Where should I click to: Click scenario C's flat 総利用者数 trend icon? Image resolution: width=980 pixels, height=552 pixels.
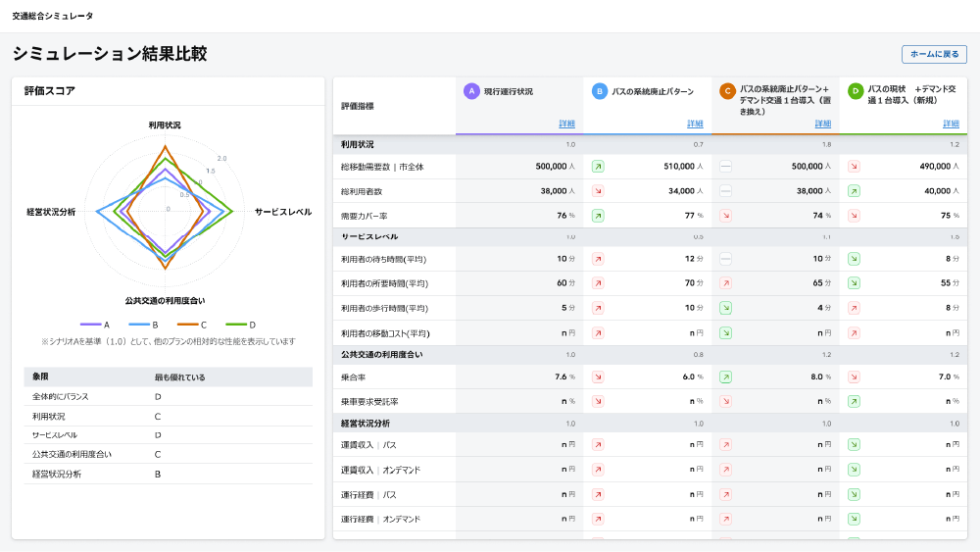[725, 191]
